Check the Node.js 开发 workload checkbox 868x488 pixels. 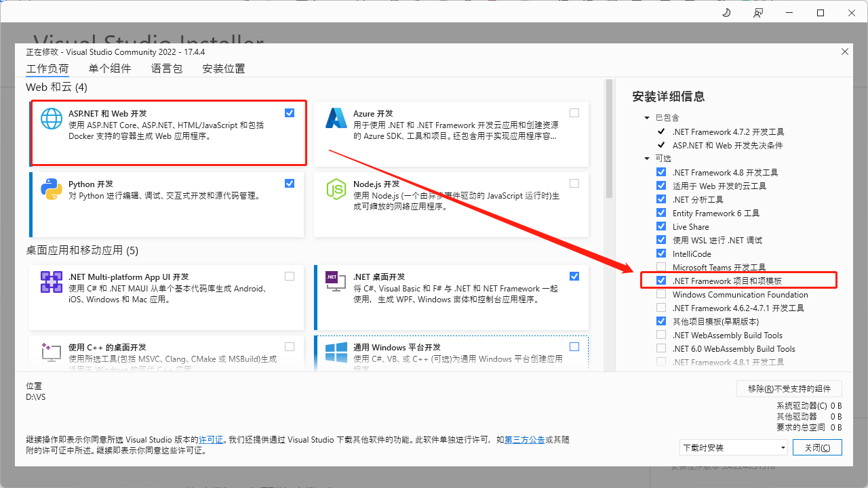click(574, 184)
